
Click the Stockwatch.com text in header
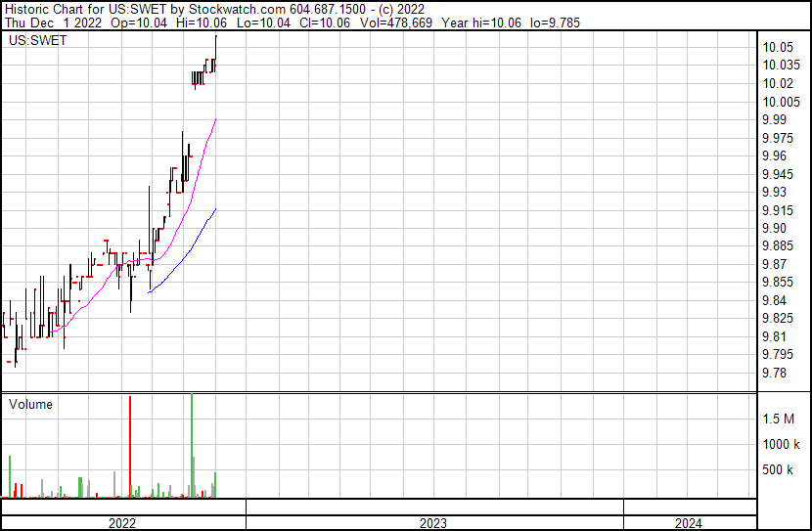click(241, 9)
